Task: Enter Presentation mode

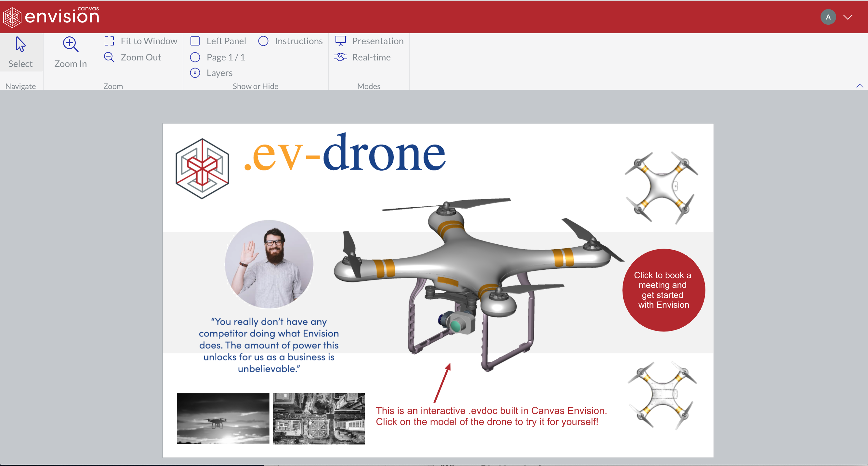Action: click(369, 41)
